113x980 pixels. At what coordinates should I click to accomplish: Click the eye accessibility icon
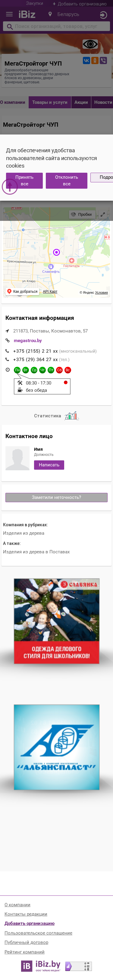pos(90,44)
